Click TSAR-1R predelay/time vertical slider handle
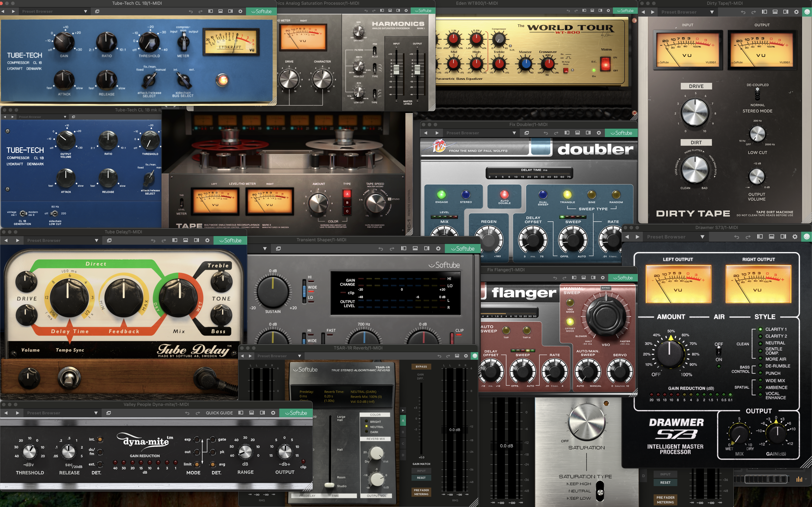Image resolution: width=812 pixels, height=507 pixels. click(x=329, y=485)
